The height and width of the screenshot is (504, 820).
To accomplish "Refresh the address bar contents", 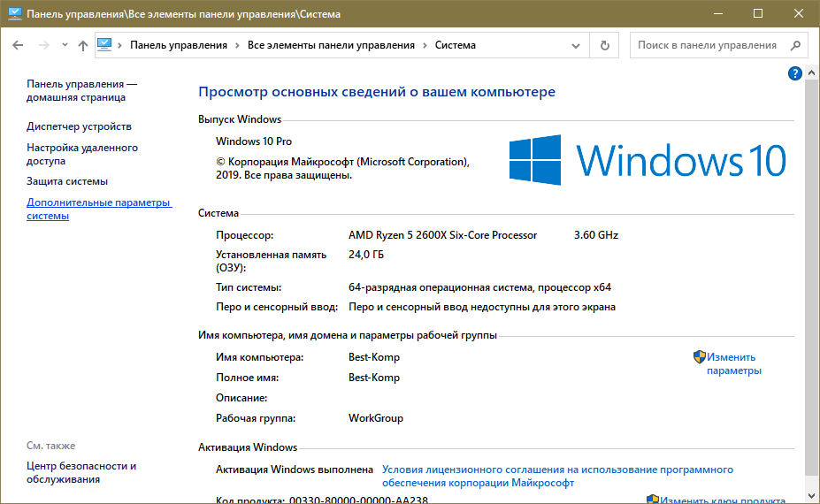I will (x=605, y=45).
